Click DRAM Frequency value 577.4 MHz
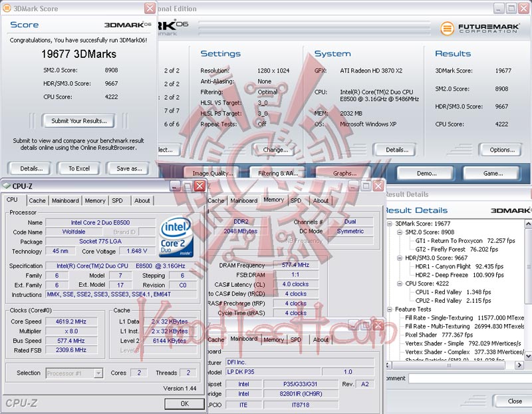 [295, 264]
